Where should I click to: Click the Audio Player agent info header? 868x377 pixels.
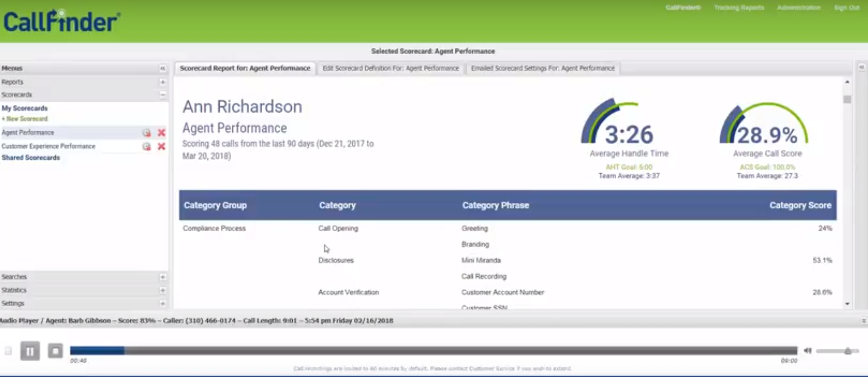[x=196, y=321]
